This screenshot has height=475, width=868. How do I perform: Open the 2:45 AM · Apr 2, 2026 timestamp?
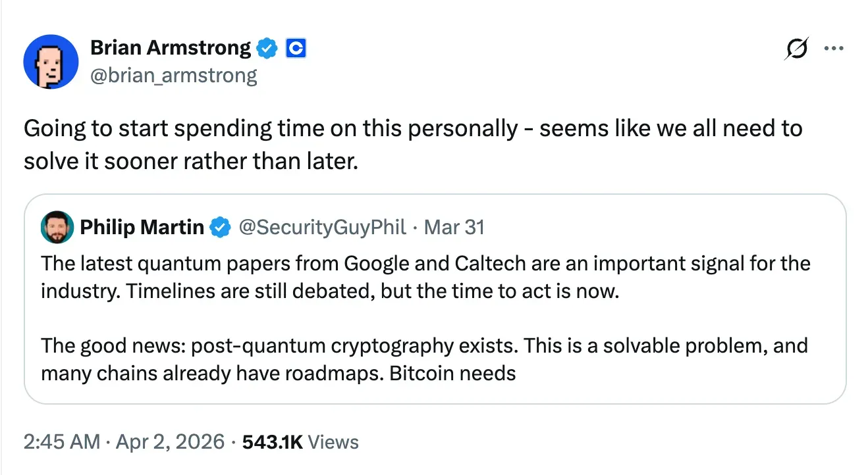pos(124,442)
